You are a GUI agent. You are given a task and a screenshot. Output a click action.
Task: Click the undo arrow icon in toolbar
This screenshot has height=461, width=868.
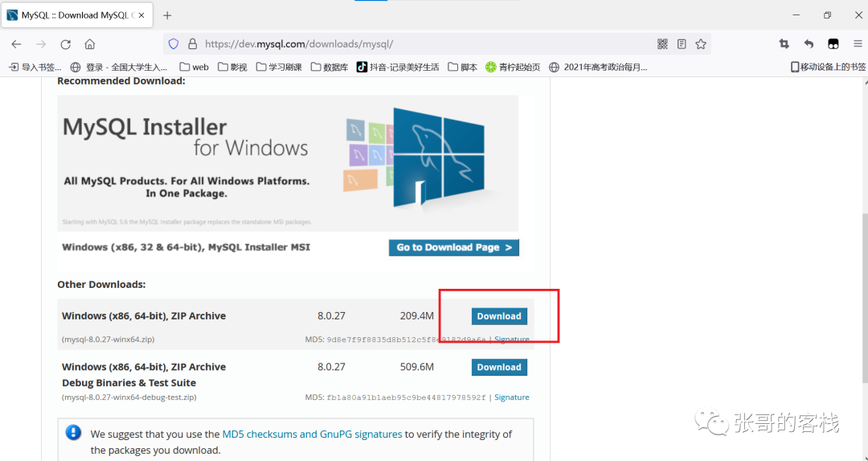click(809, 43)
